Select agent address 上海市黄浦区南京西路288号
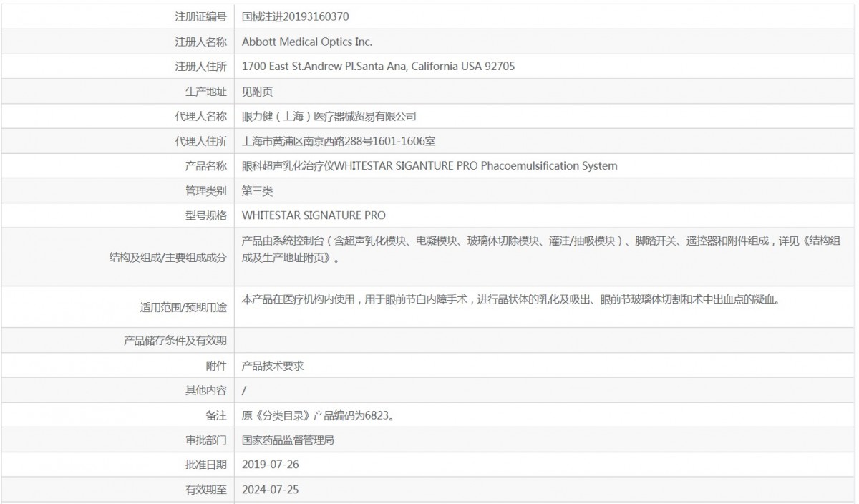This screenshot has width=859, height=504. [x=339, y=142]
